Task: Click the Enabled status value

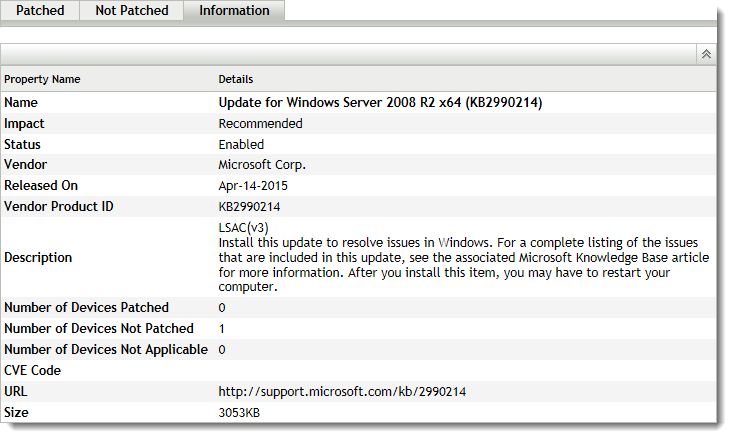Action: pyautogui.click(x=241, y=145)
